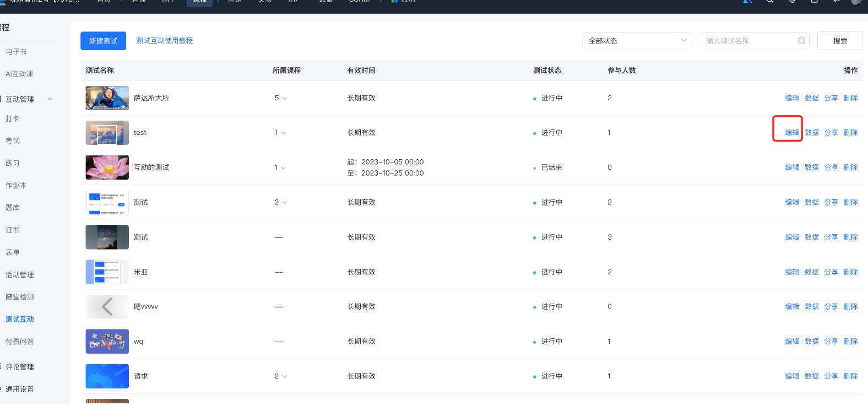This screenshot has width=868, height=411.
Task: Click the 参与人数 column header
Action: pyautogui.click(x=622, y=71)
